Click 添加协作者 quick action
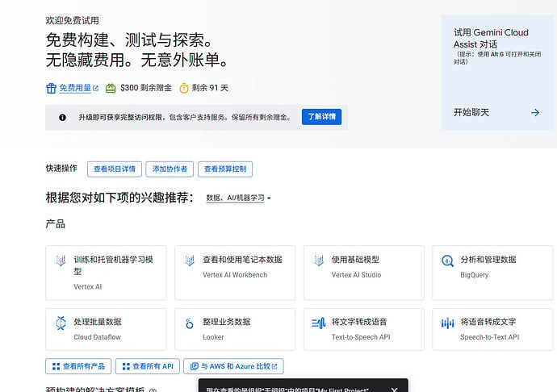The height and width of the screenshot is (392, 557). point(170,169)
